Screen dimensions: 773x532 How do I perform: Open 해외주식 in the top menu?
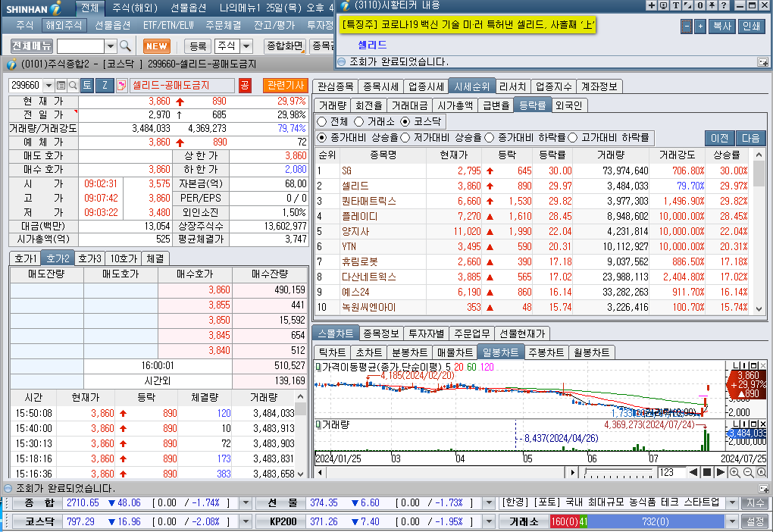tap(64, 25)
